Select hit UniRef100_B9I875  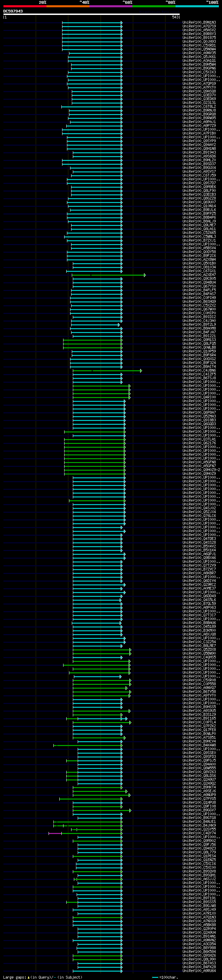click(199, 38)
